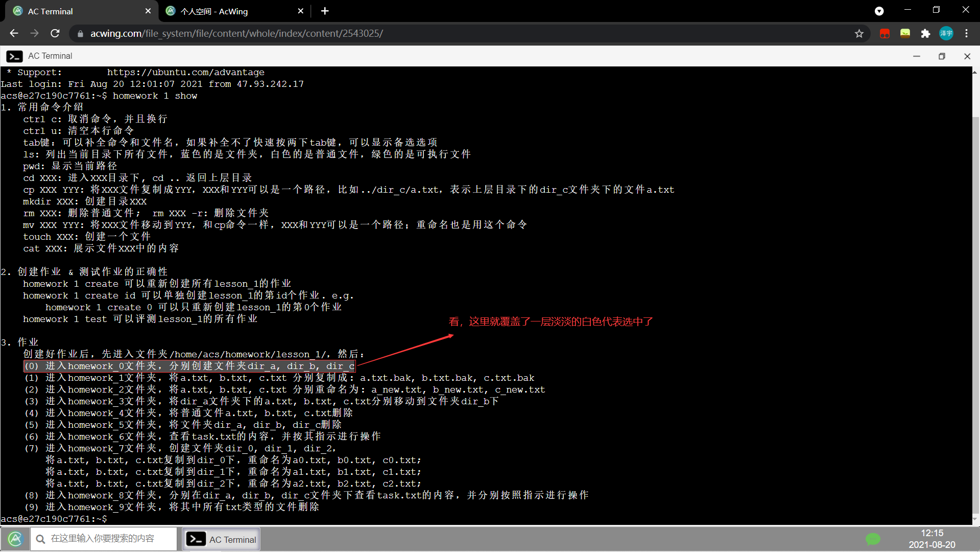Click the '1. 常用命令介绍' heading
Image resolution: width=980 pixels, height=552 pixels.
(x=42, y=107)
